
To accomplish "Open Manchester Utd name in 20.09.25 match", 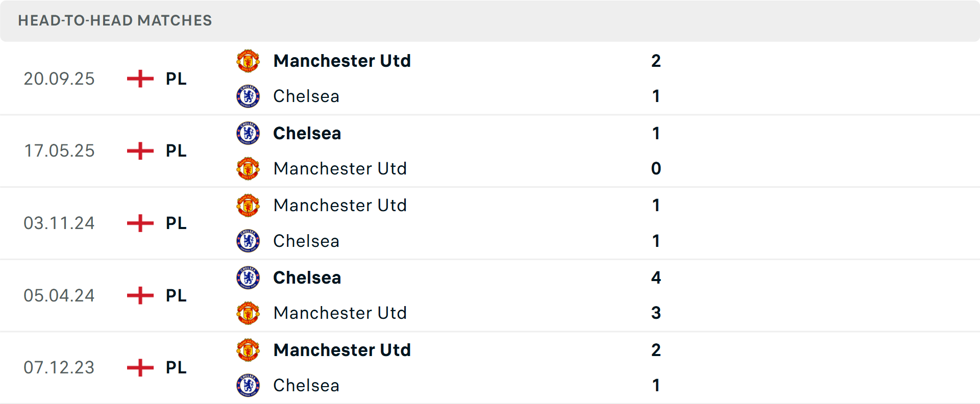I will 342,61.
